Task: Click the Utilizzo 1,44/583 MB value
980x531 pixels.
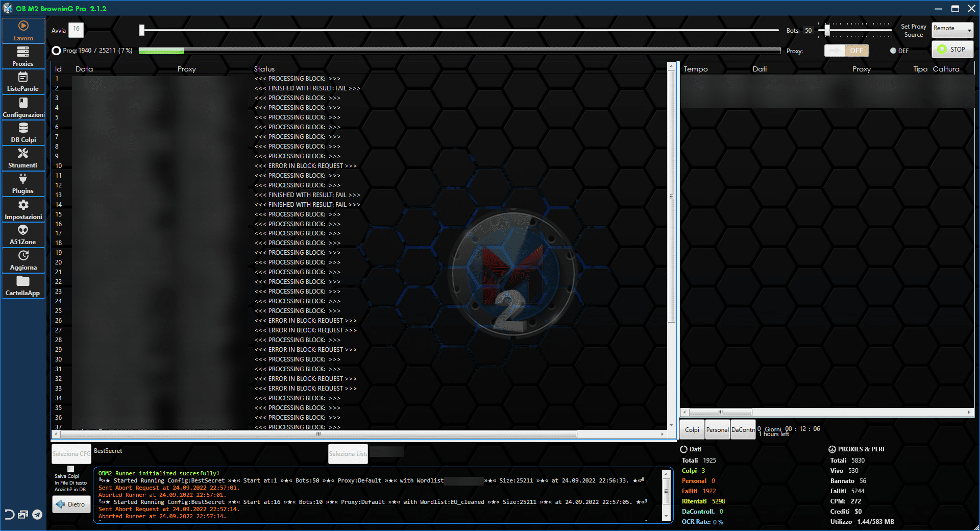Action: (862, 522)
